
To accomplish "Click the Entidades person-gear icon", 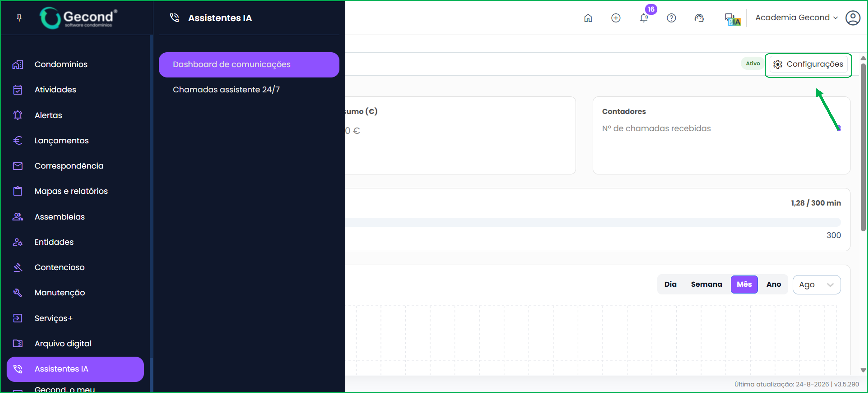I will pyautogui.click(x=18, y=242).
